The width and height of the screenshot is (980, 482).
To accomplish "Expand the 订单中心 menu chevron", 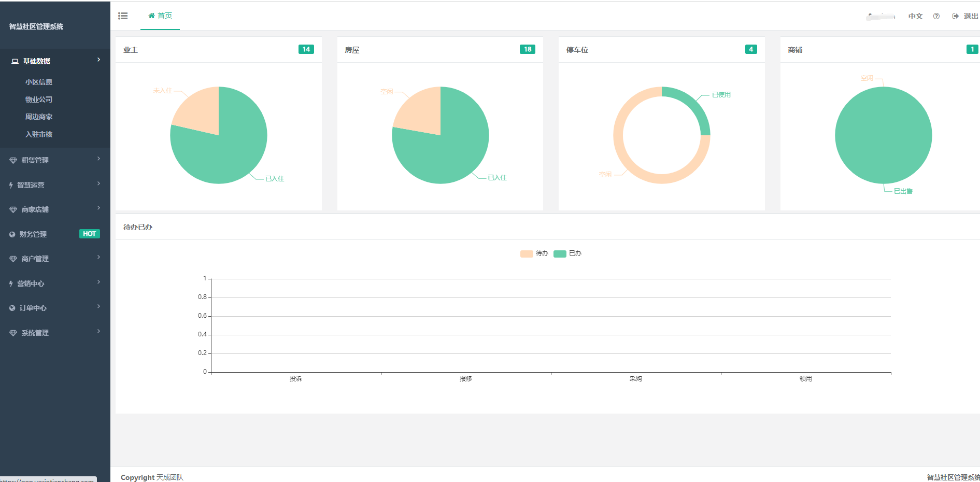I will coord(98,307).
